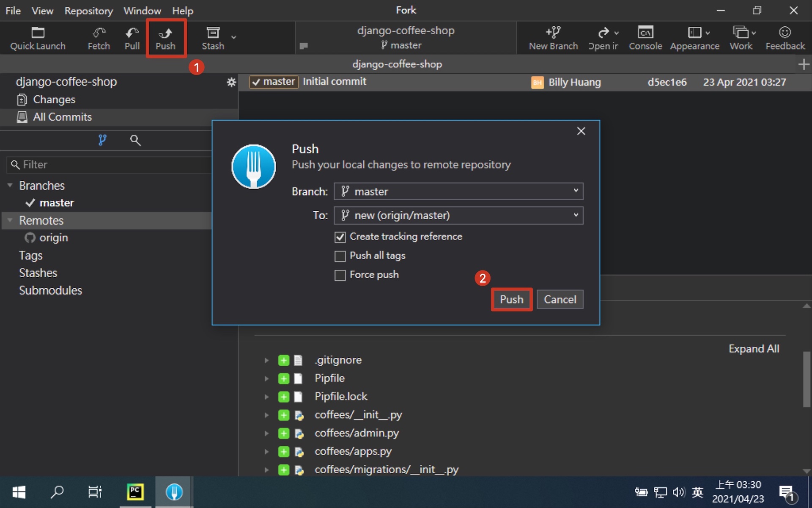Fetch from remote using the toolbar
Viewport: 812px width, 508px height.
(99, 38)
